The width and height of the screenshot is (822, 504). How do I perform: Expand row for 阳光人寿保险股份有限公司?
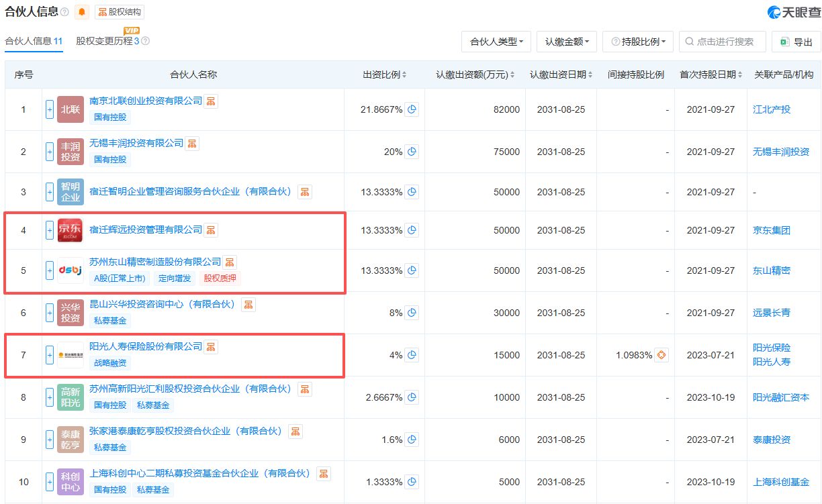[50, 355]
